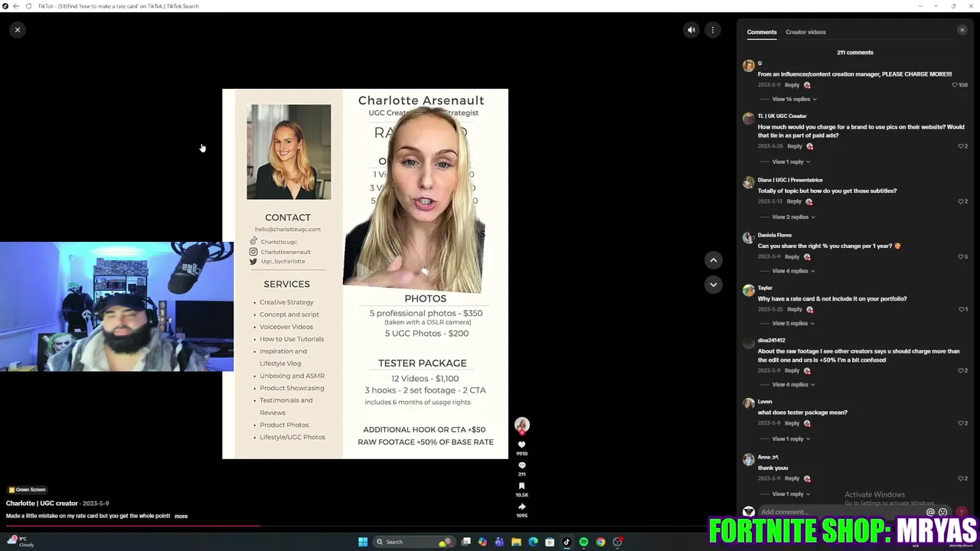The image size is (980, 551).
Task: Open Spotify from the taskbar
Action: (x=583, y=542)
